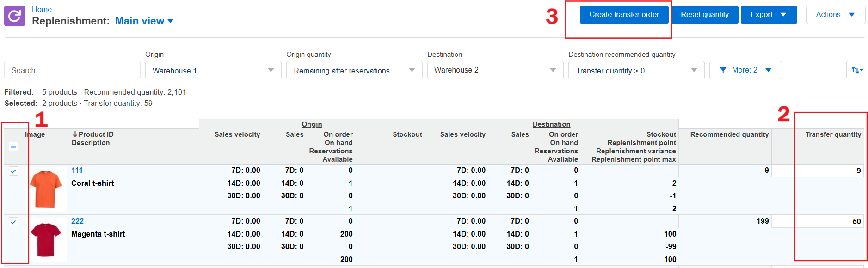
Task: Switch view via Main view selector
Action: pos(144,21)
